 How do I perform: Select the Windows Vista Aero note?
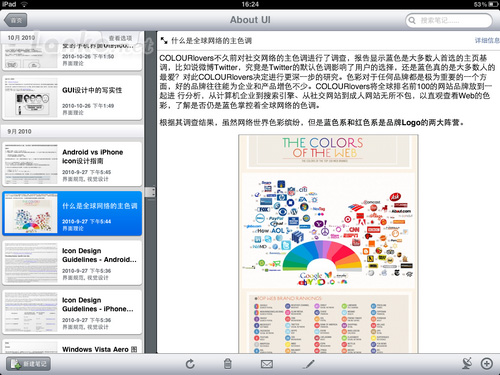[x=72, y=347]
